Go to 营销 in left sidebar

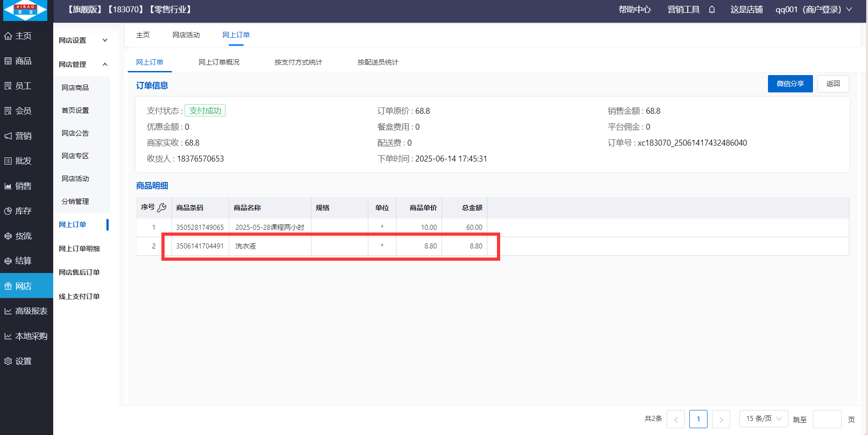(x=23, y=136)
